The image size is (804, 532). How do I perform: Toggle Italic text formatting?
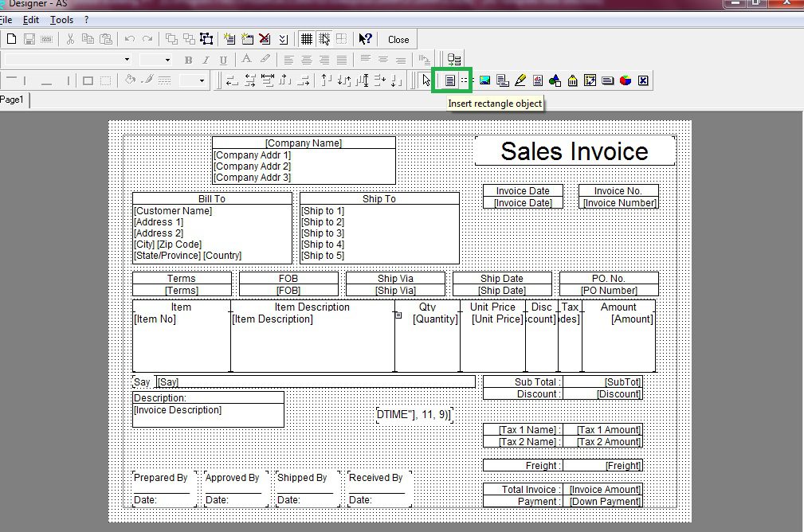click(206, 60)
